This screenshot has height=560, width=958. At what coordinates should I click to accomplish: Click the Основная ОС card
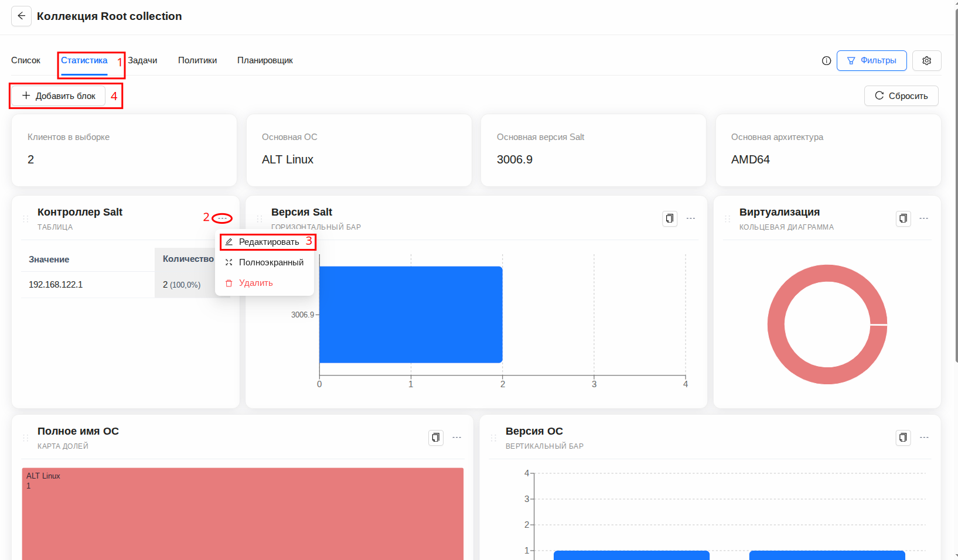click(359, 150)
